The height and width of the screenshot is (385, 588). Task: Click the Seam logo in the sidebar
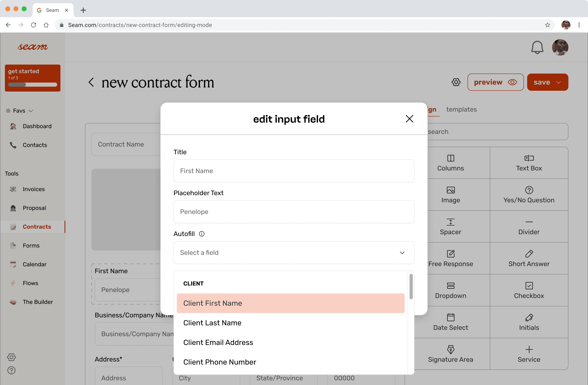(33, 47)
